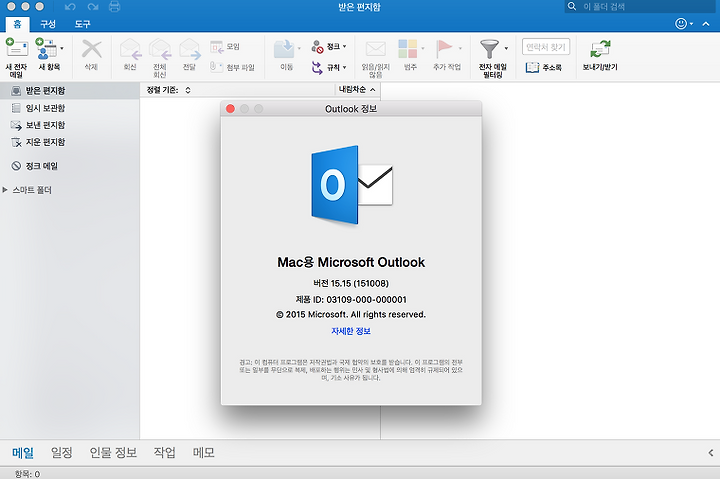This screenshot has height=479, width=720.
Task: Select the 정크 메일 junk folder
Action: point(70,166)
